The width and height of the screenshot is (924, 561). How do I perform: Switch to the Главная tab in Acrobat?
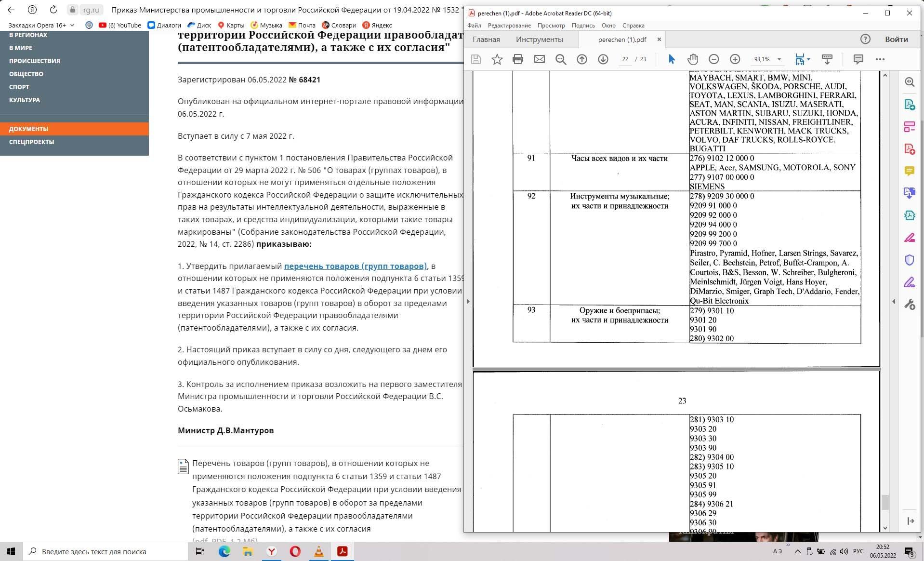(x=486, y=40)
